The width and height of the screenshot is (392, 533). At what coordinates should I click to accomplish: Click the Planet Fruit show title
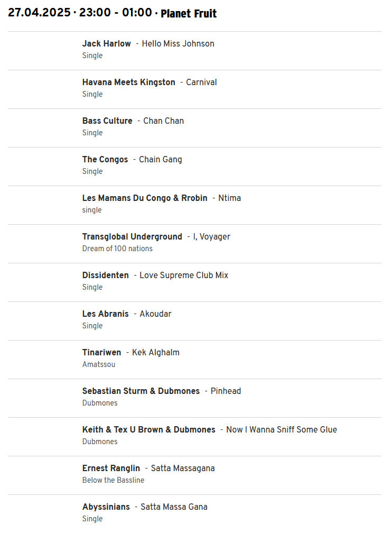pos(189,13)
